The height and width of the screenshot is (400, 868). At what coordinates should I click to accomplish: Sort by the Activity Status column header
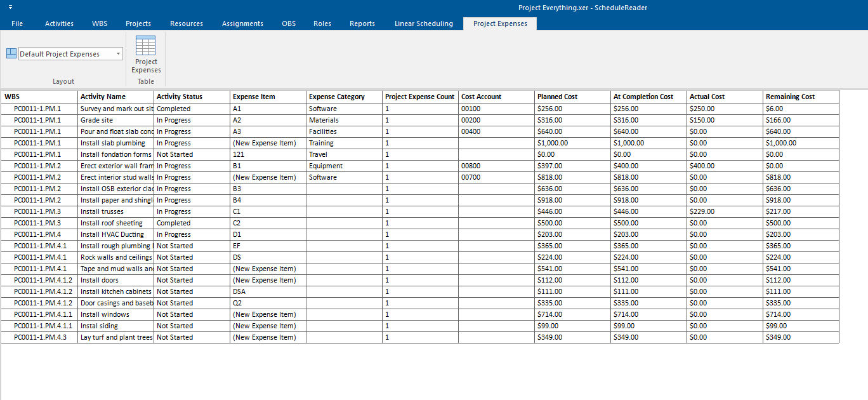[x=192, y=97]
